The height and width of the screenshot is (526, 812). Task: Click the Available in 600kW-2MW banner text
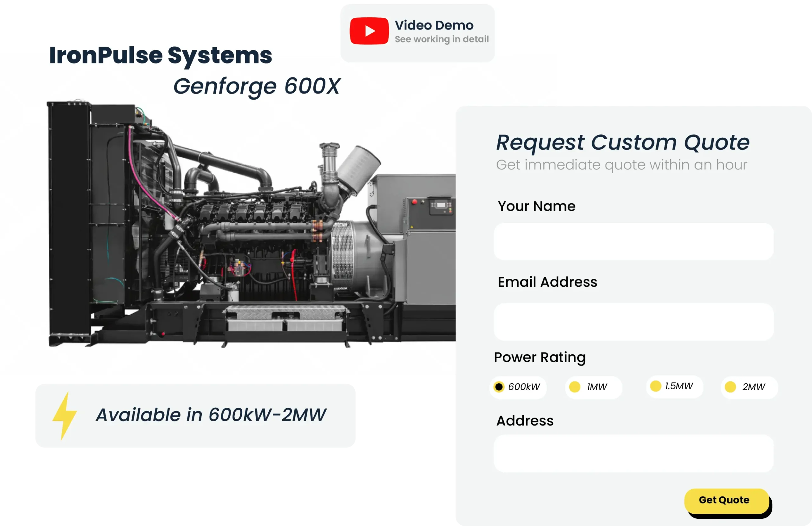pyautogui.click(x=211, y=415)
